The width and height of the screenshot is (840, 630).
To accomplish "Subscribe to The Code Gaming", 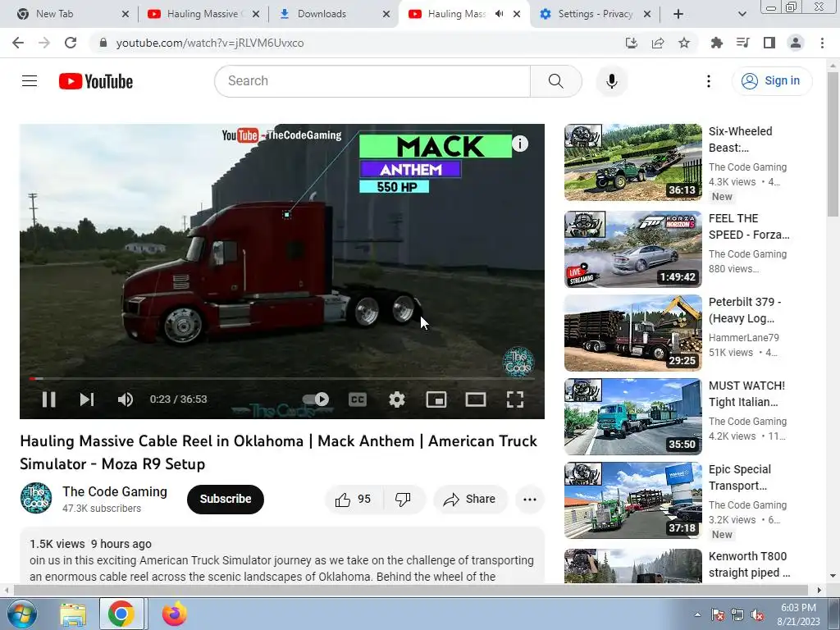I will click(x=226, y=500).
